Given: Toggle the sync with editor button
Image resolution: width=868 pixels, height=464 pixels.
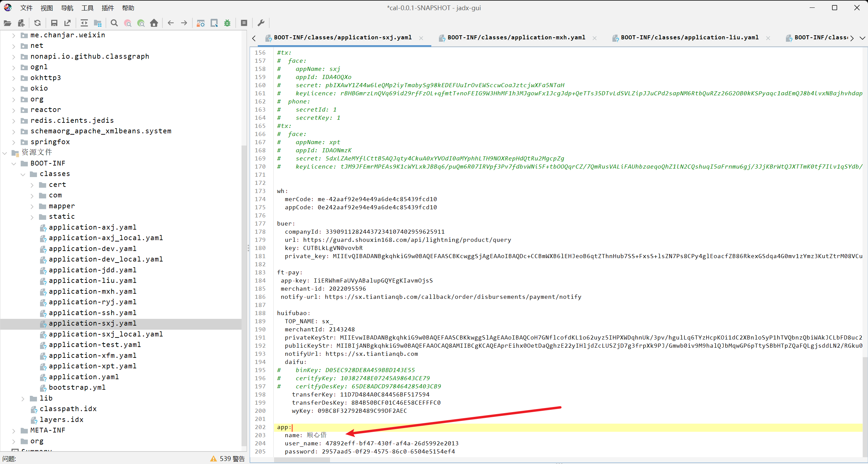Looking at the screenshot, I should pyautogui.click(x=84, y=23).
